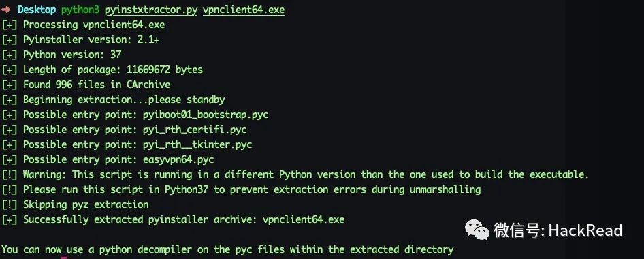Click the warning about different Python version
Screen dimensions: 644x259
tap(295, 174)
